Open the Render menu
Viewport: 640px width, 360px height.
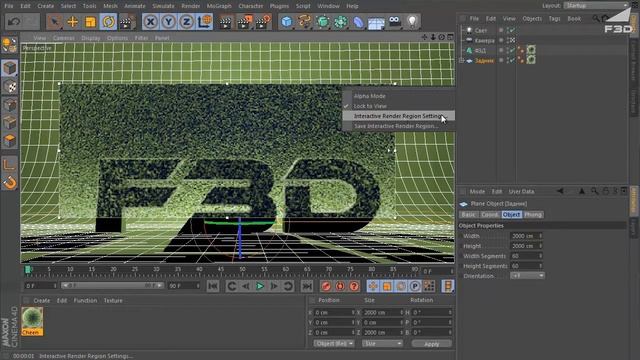pos(191,6)
